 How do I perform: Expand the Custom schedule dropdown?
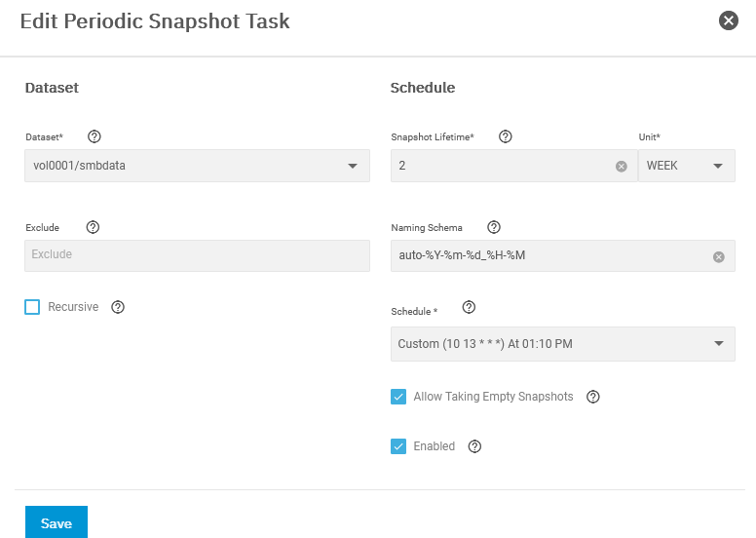pos(563,344)
